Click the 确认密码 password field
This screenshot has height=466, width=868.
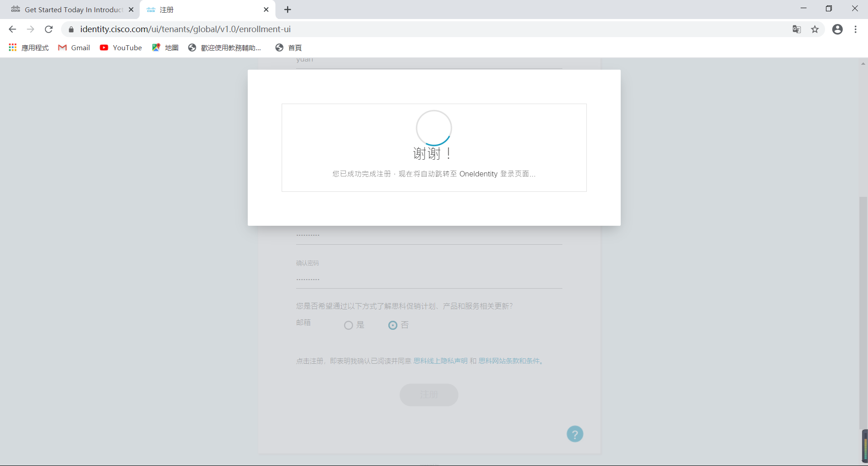(429, 280)
